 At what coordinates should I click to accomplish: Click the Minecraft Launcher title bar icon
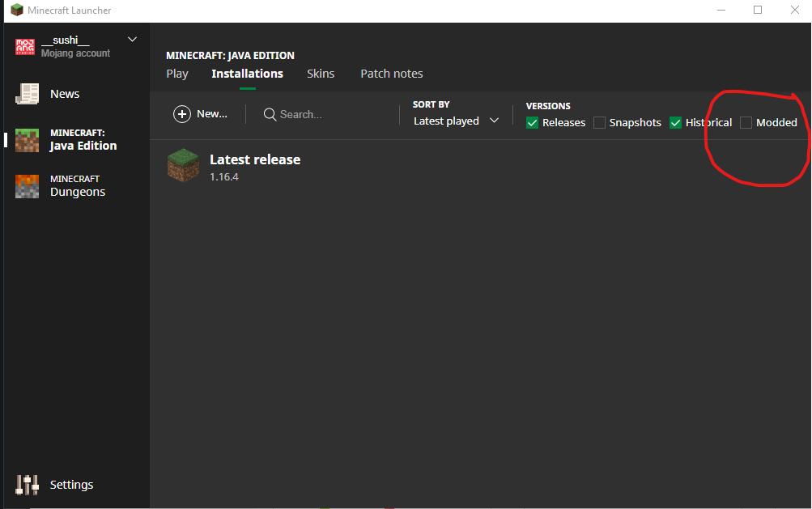16,10
